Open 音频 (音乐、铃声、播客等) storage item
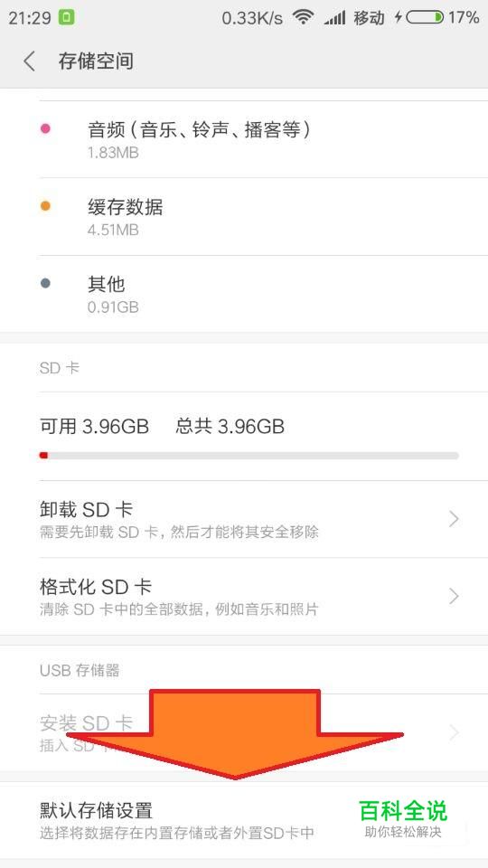488x868 pixels. [x=244, y=139]
